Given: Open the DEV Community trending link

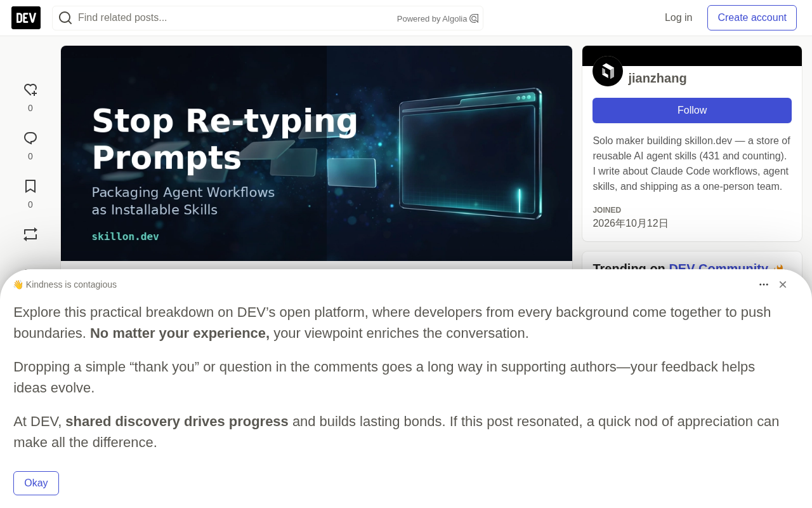Looking at the screenshot, I should pyautogui.click(x=718, y=268).
